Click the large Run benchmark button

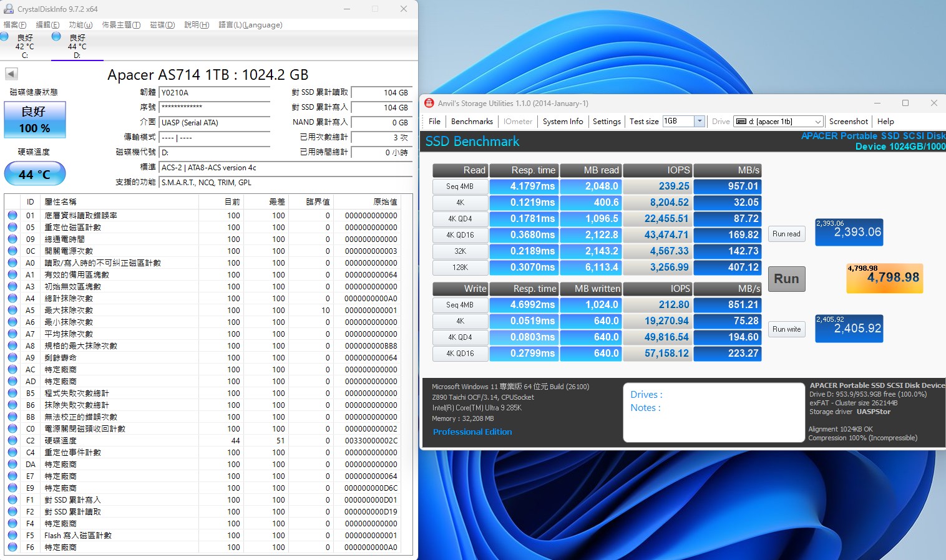(x=786, y=279)
